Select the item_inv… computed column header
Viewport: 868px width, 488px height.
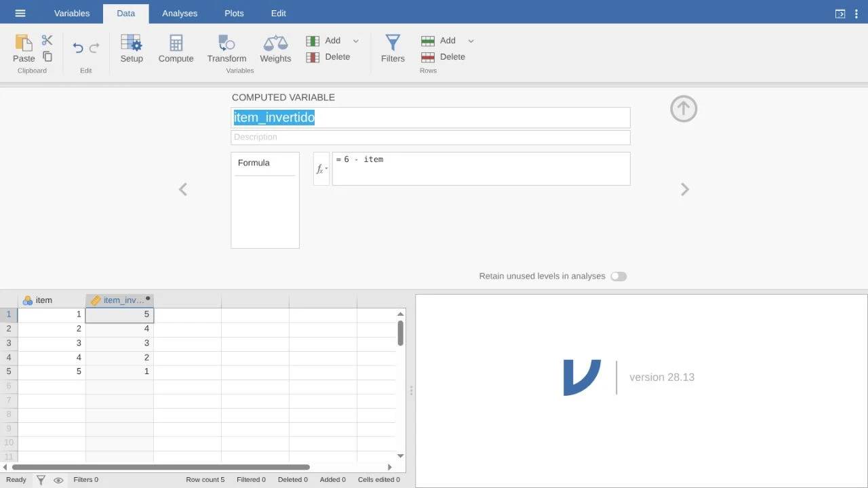point(119,300)
